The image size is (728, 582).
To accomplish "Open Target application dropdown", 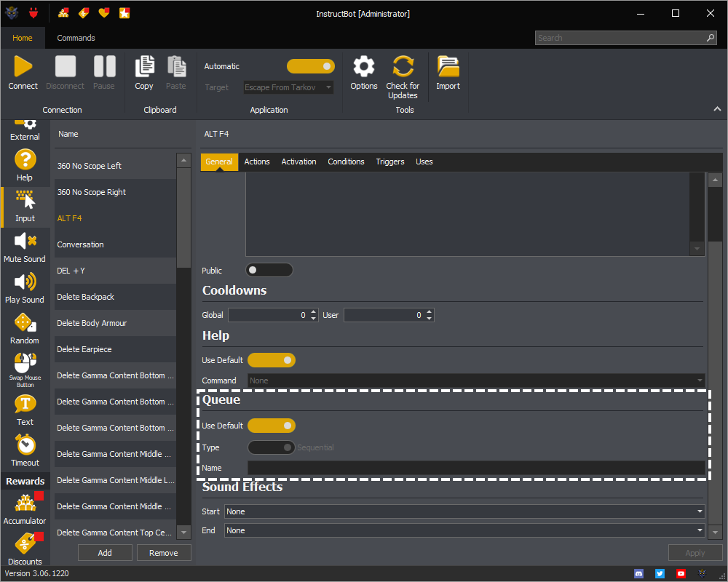I will (288, 87).
